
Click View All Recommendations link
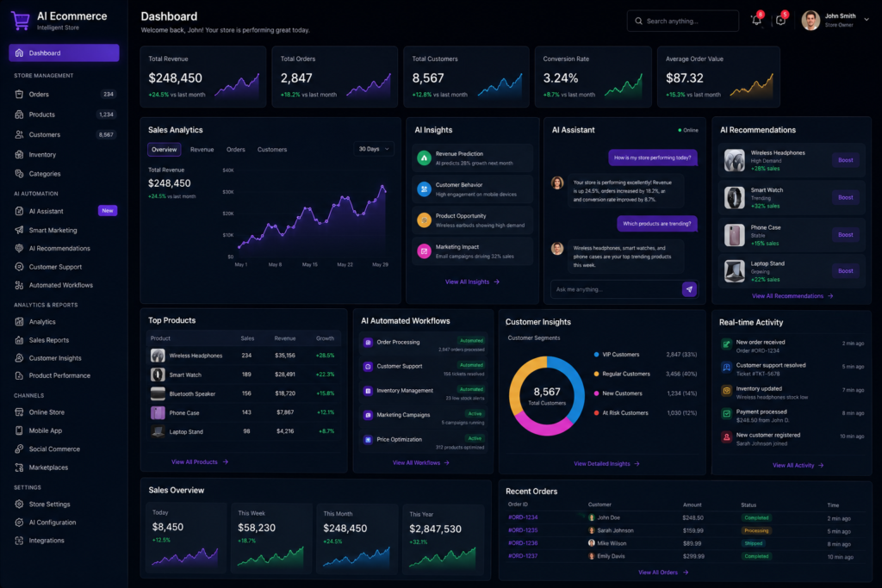coord(792,295)
